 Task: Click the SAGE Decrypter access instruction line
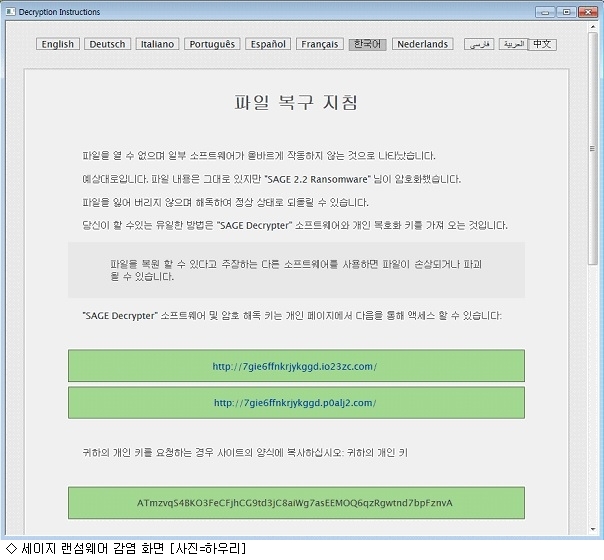click(292, 316)
